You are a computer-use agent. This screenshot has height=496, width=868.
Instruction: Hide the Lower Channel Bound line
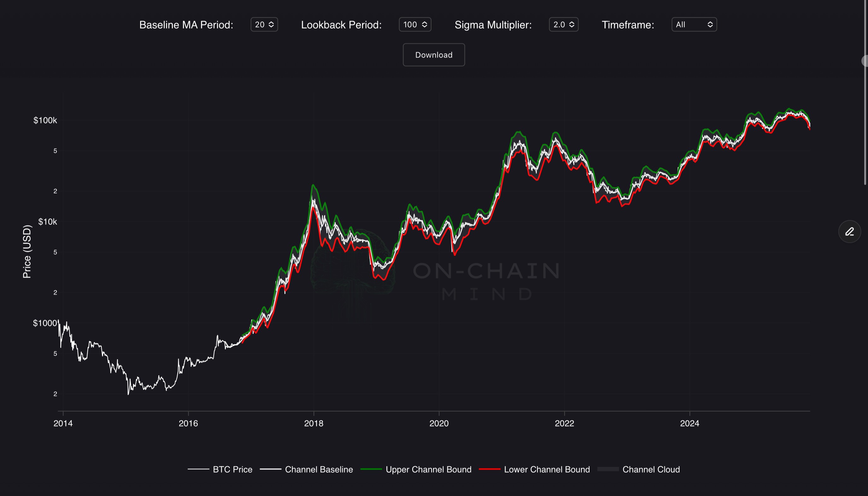tap(547, 469)
